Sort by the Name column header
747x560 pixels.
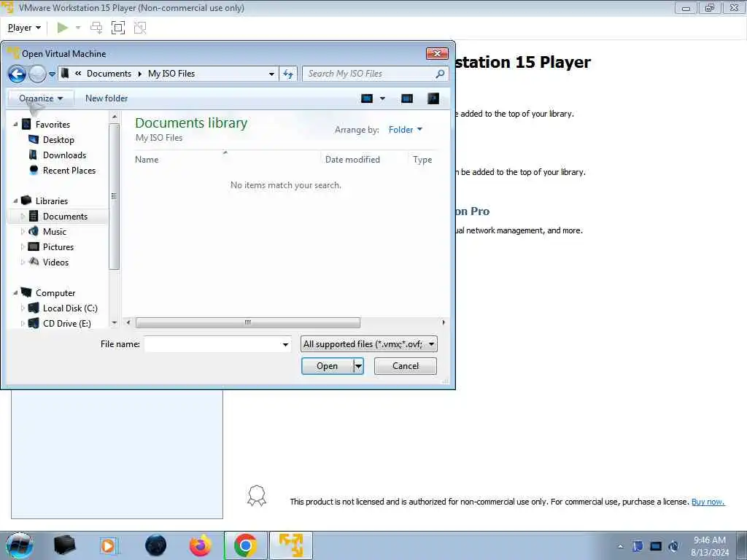[147, 160]
